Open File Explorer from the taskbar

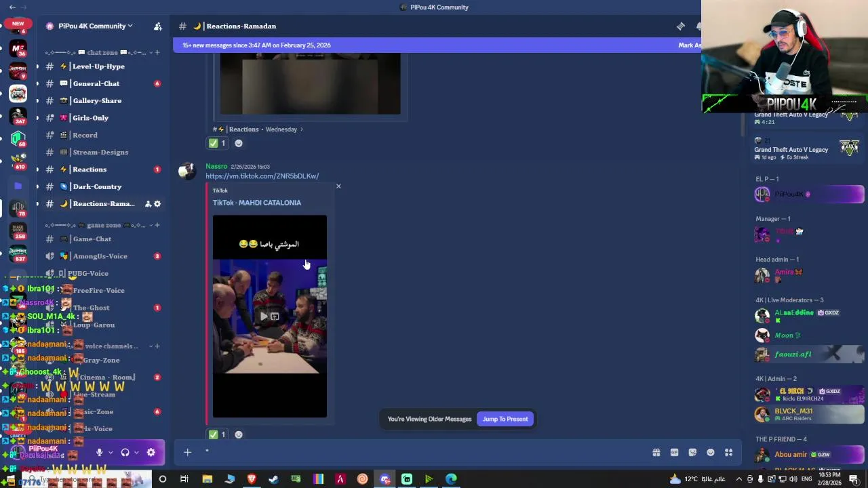click(x=208, y=479)
